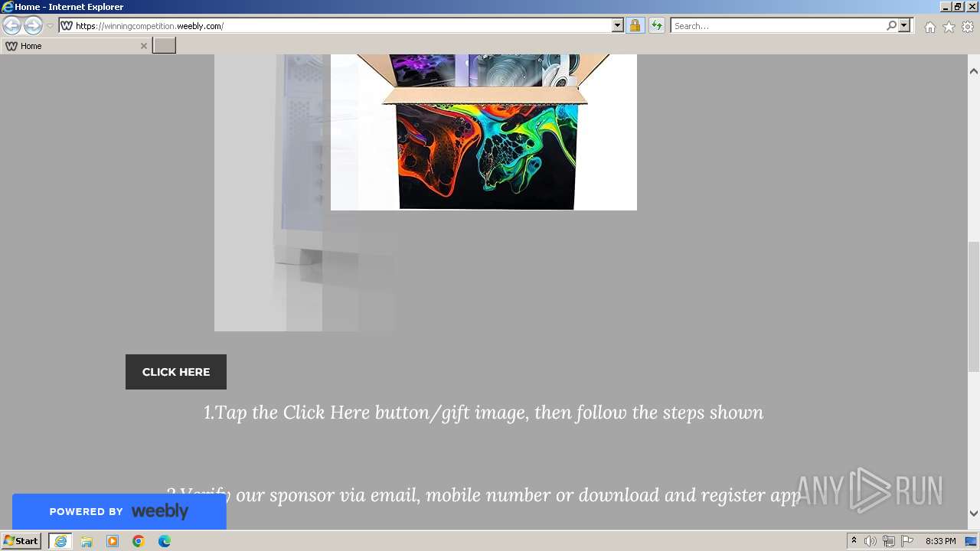Click the colorful gift box image
The height and width of the screenshot is (551, 980).
484,132
